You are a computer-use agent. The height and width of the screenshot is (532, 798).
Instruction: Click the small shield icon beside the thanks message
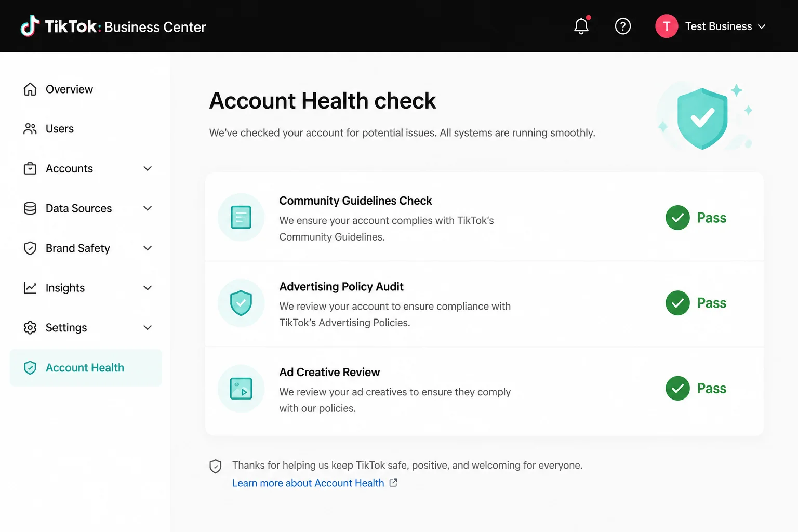point(215,466)
